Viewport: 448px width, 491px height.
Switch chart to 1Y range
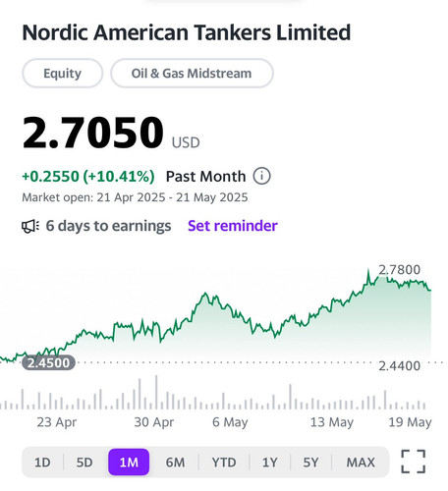(x=270, y=463)
